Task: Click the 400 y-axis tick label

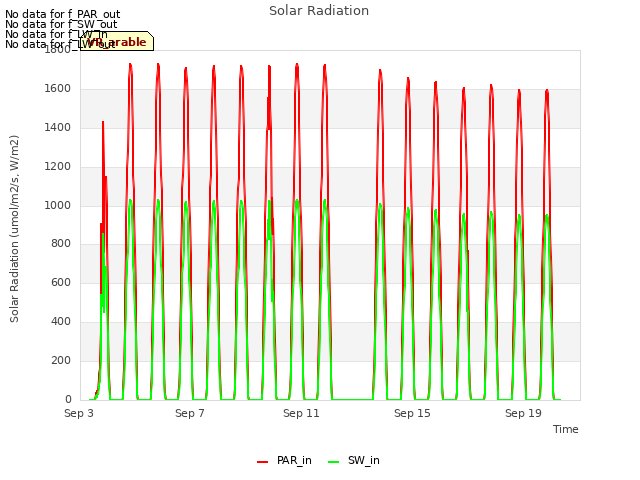Action: click(61, 322)
